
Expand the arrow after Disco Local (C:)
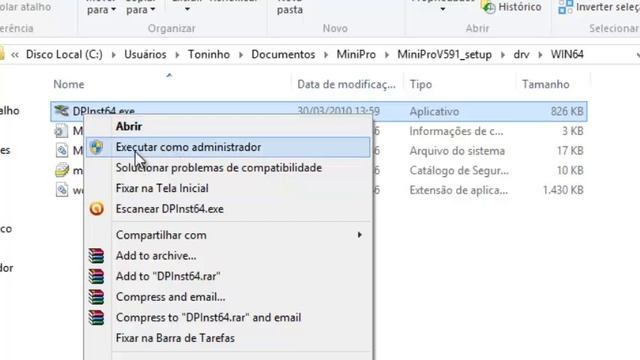[113, 55]
